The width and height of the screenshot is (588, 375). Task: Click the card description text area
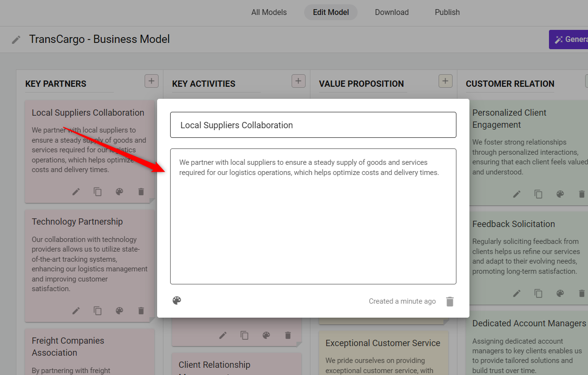tap(313, 216)
